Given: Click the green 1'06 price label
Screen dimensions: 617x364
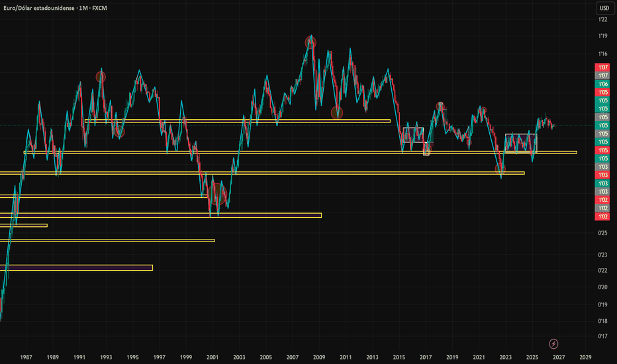Looking at the screenshot, I should click(x=602, y=84).
